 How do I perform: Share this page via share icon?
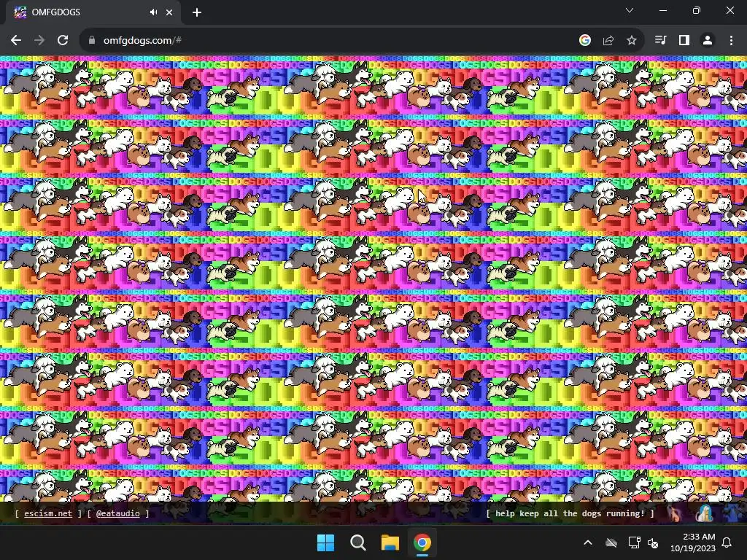tap(608, 41)
